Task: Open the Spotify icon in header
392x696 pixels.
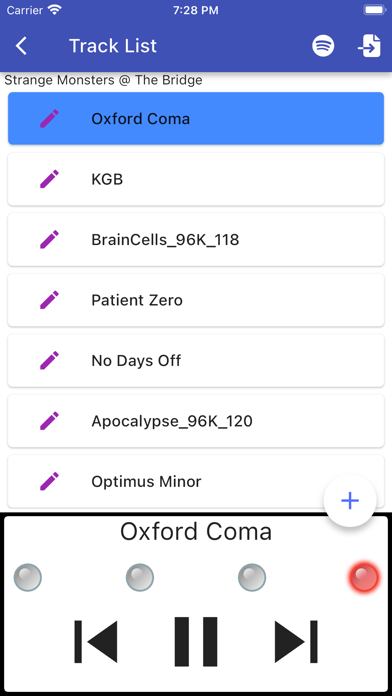Action: pyautogui.click(x=323, y=46)
